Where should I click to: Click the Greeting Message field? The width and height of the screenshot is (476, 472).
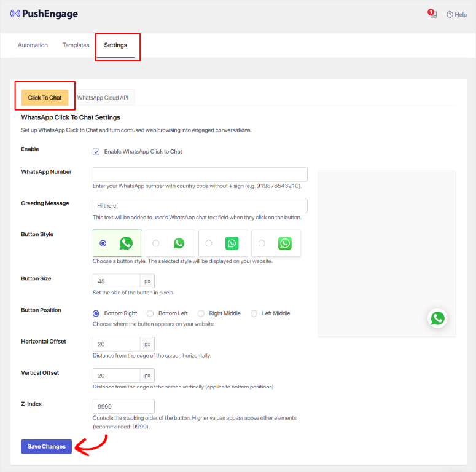click(200, 206)
